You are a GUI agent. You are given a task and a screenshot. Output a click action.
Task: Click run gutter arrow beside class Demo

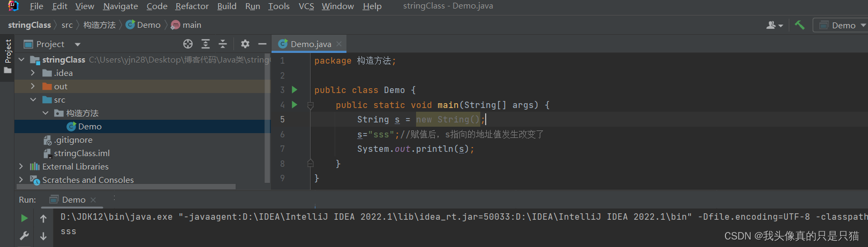pos(294,90)
